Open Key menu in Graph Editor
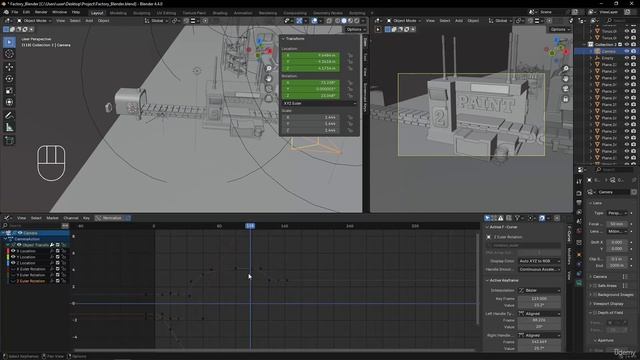640x360 pixels. (x=86, y=218)
